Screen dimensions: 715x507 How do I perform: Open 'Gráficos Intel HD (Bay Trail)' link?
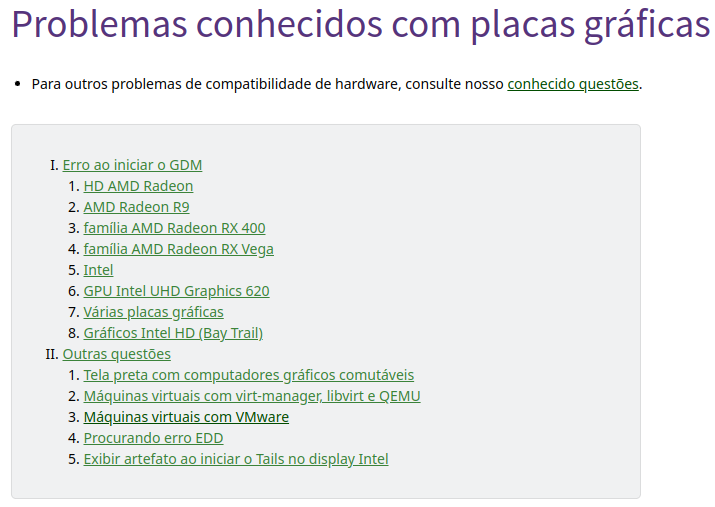pyautogui.click(x=173, y=333)
